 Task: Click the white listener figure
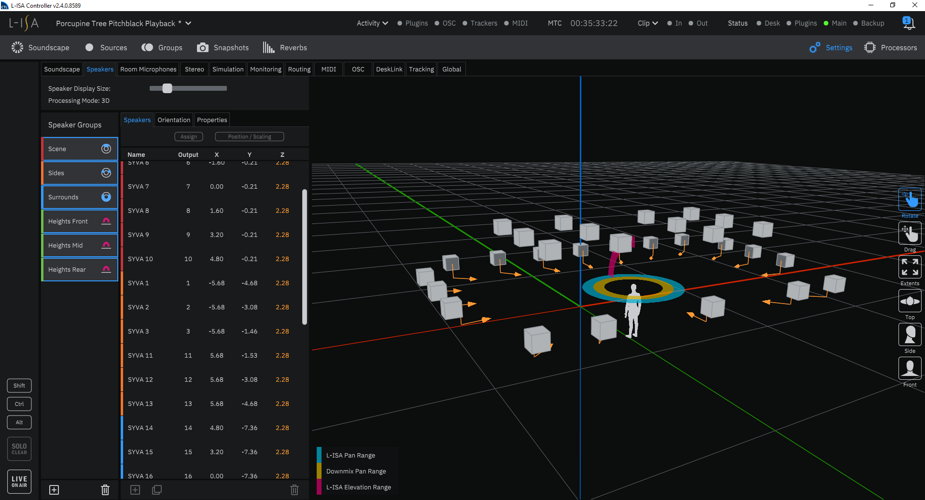(x=633, y=310)
